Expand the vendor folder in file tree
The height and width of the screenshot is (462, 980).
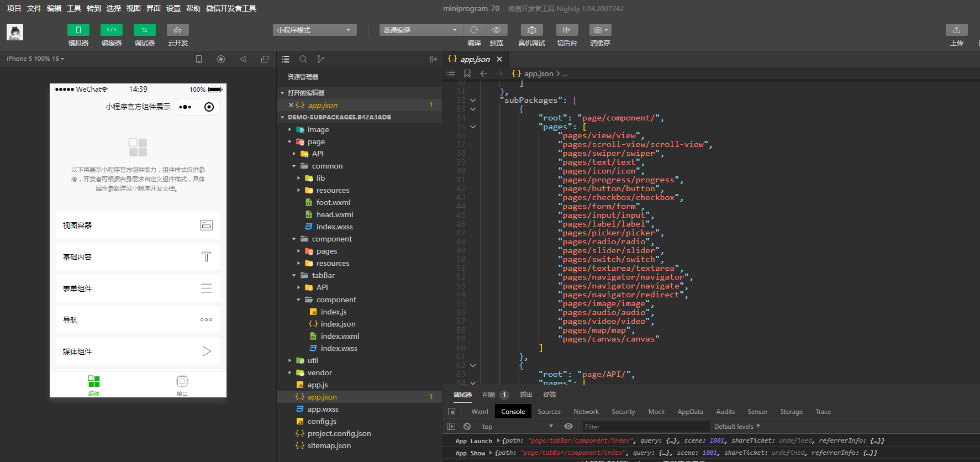319,373
